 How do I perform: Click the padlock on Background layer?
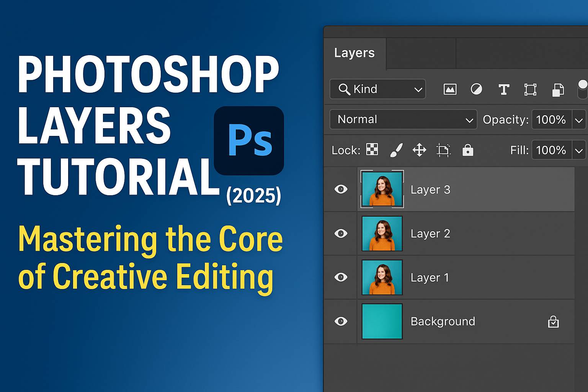point(553,322)
